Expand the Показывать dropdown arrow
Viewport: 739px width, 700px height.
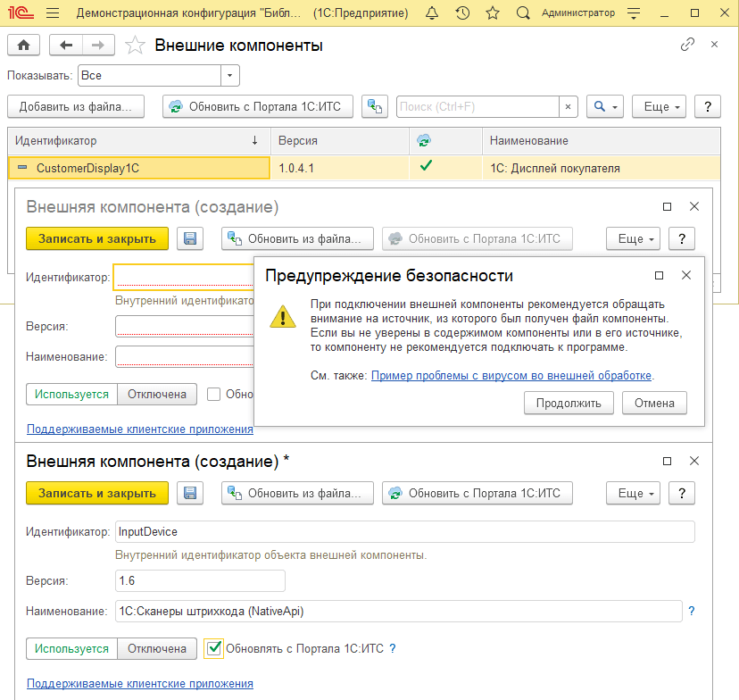(230, 75)
